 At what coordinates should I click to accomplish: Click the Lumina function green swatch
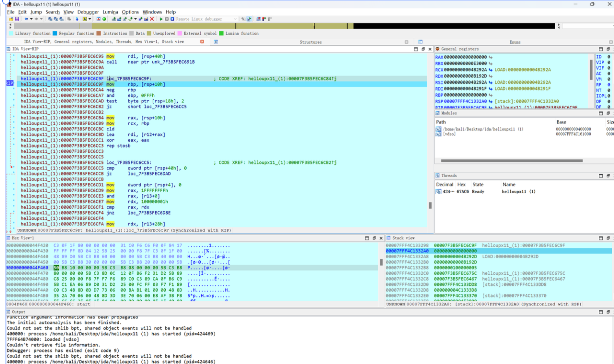221,33
